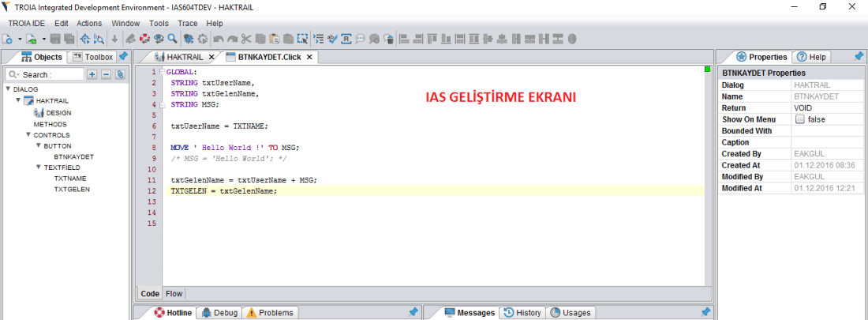Viewport: 868px width, 320px height.
Task: Click the blue speech bubble comment icon
Action: click(360, 39)
